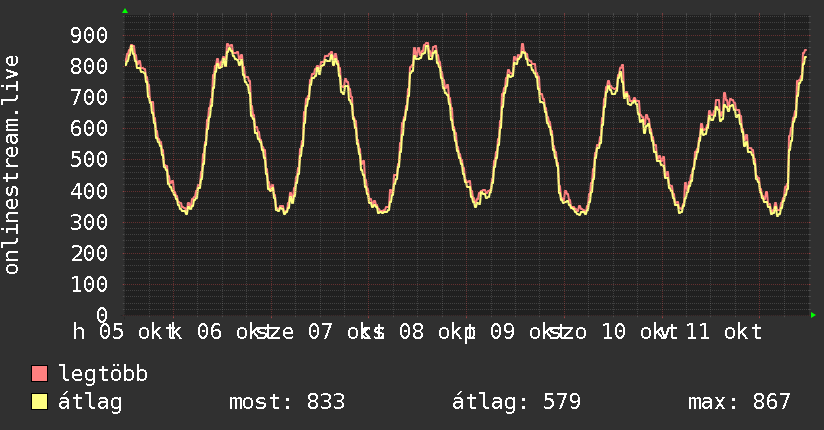The image size is (824, 430).
Task: Click the 300 y-axis label
Action: 89,222
